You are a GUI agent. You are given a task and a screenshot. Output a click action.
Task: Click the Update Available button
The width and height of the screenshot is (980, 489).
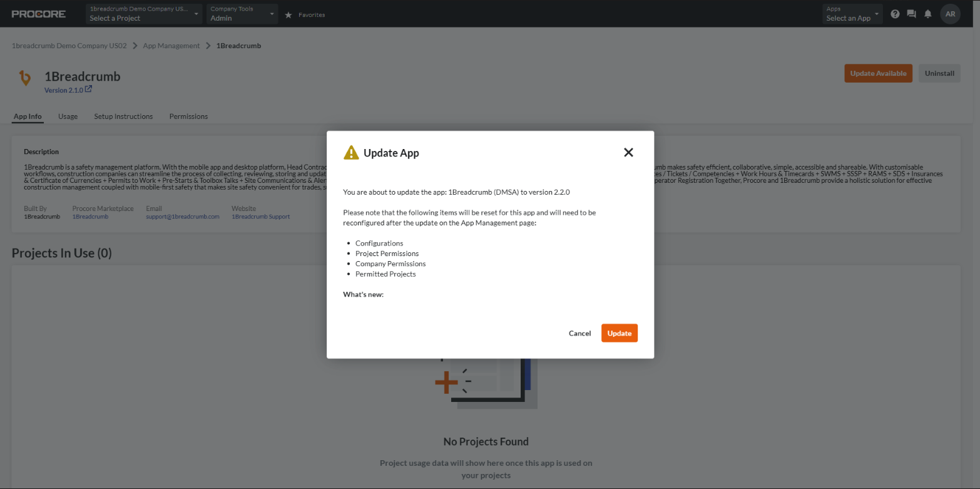click(x=878, y=73)
